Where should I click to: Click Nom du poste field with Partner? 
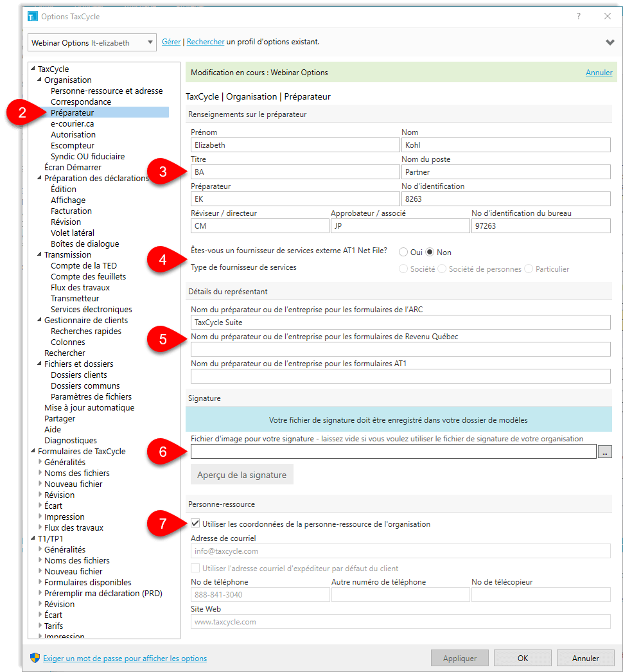505,172
